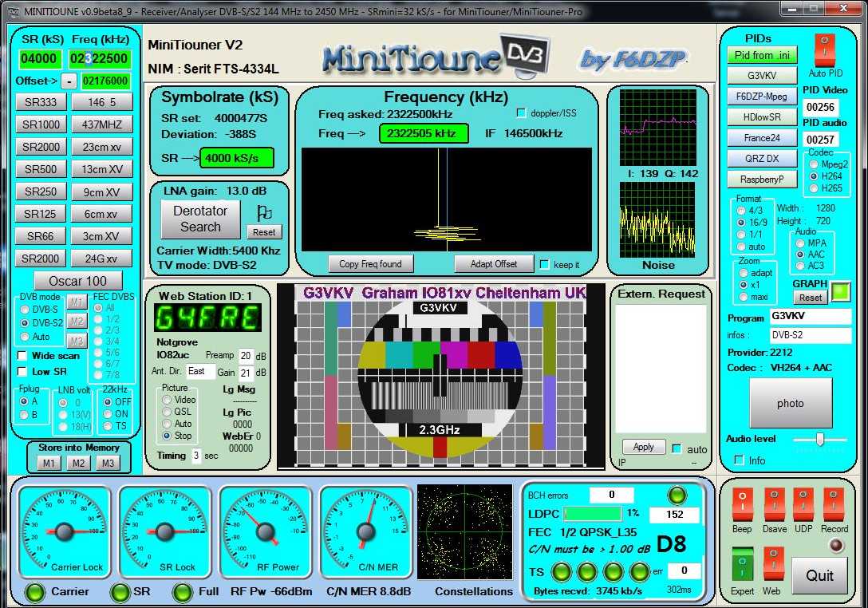Click the Ant. Dir. East field

(199, 372)
